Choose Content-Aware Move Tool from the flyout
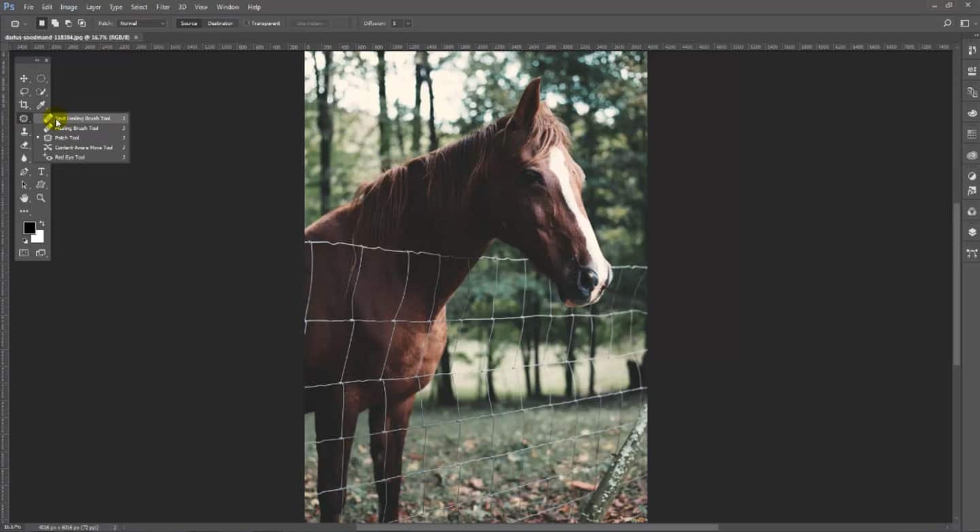This screenshot has height=532, width=980. [82, 147]
